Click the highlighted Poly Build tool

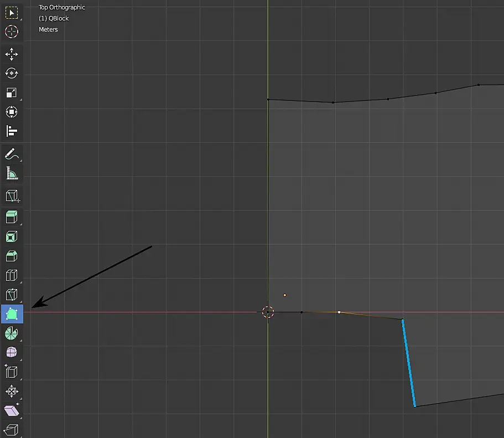point(12,314)
